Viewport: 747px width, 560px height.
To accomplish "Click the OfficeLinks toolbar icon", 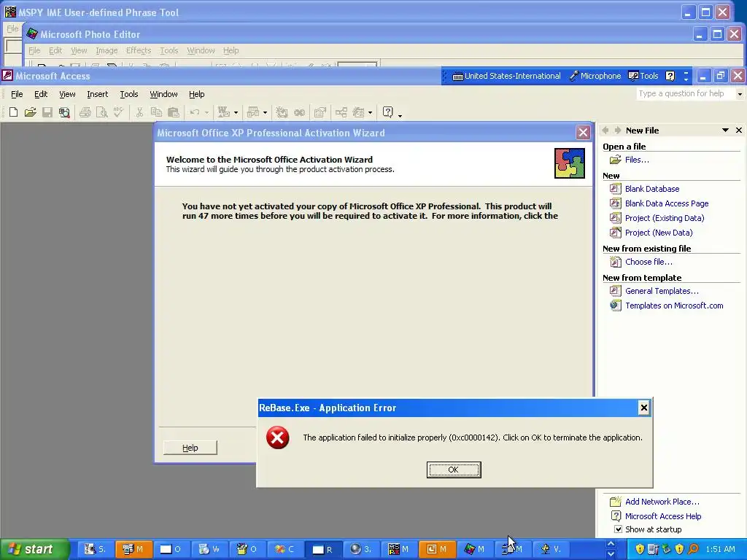I will 223,112.
